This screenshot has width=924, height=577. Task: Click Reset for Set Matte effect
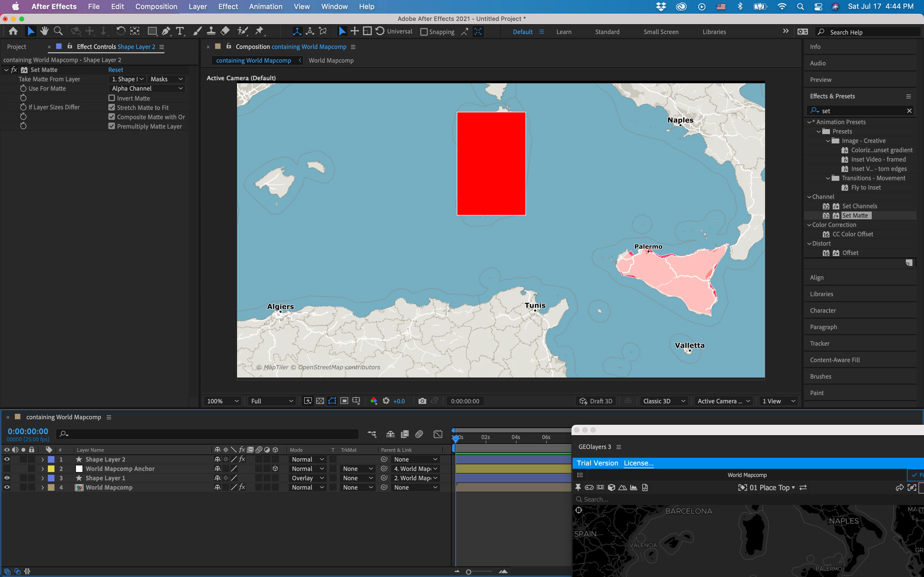click(115, 70)
